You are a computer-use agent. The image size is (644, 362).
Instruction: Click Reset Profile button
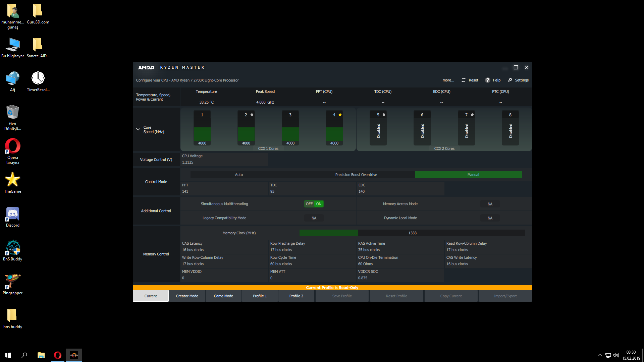point(396,296)
